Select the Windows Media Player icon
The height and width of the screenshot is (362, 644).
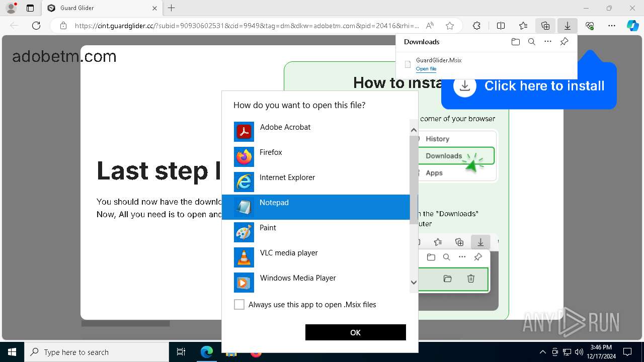[244, 283]
